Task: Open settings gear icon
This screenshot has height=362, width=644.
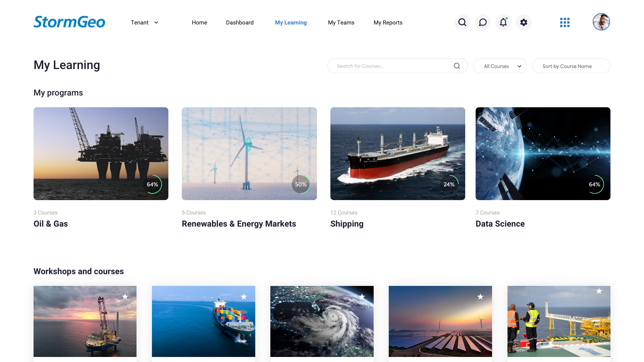Action: (x=524, y=22)
